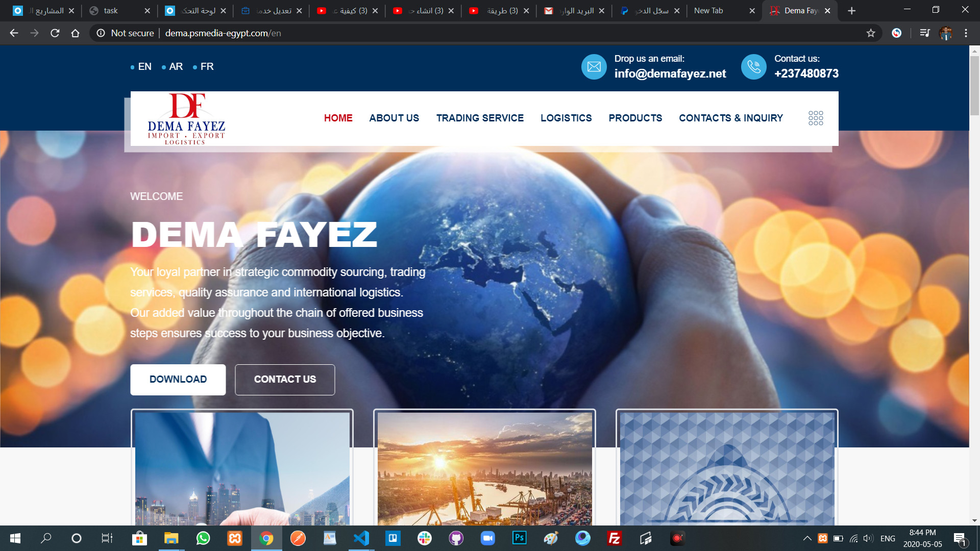Click the sunset port thumbnail image
980x551 pixels.
click(x=484, y=468)
